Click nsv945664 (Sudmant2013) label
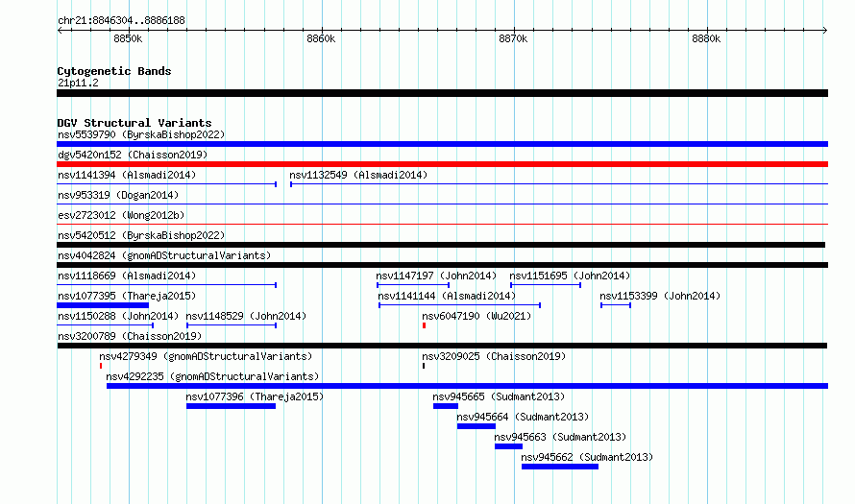This screenshot has height=504, width=855. [523, 417]
